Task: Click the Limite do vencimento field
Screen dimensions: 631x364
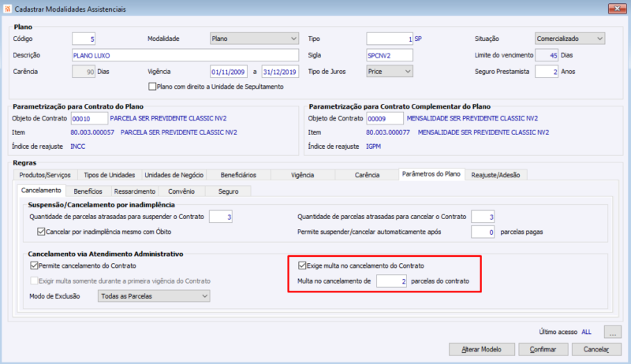Action: tap(547, 55)
